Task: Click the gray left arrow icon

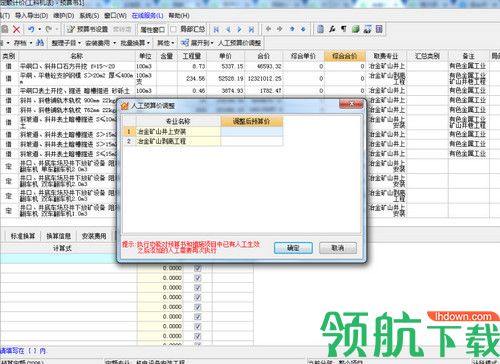Action: click(x=268, y=29)
